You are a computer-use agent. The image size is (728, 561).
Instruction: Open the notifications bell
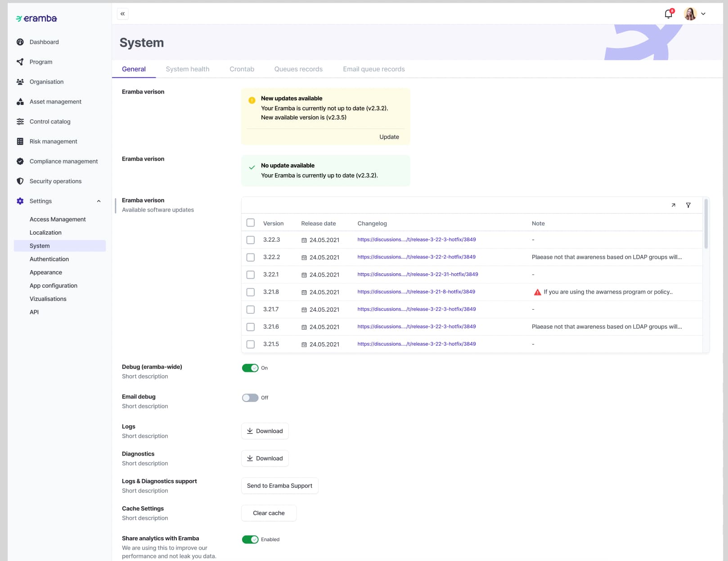click(x=669, y=14)
